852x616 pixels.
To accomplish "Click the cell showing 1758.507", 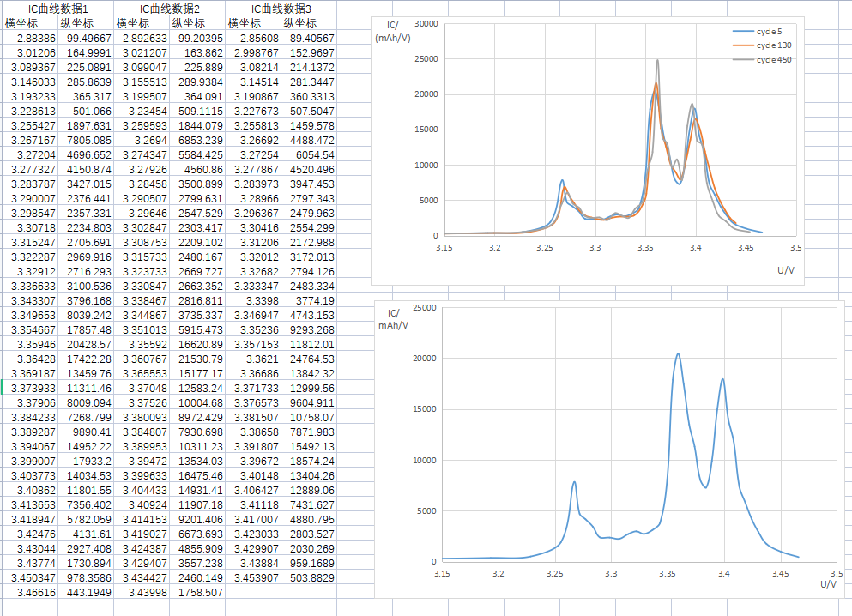I will coord(197,593).
